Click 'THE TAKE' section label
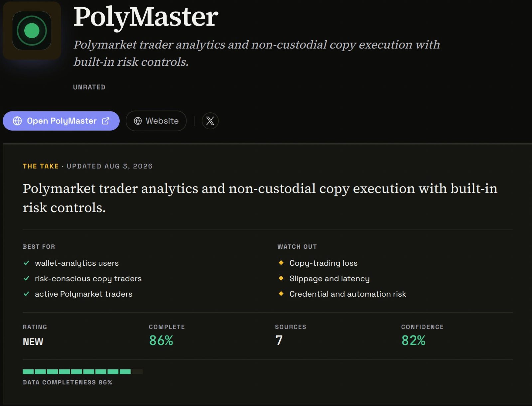 pyautogui.click(x=41, y=166)
